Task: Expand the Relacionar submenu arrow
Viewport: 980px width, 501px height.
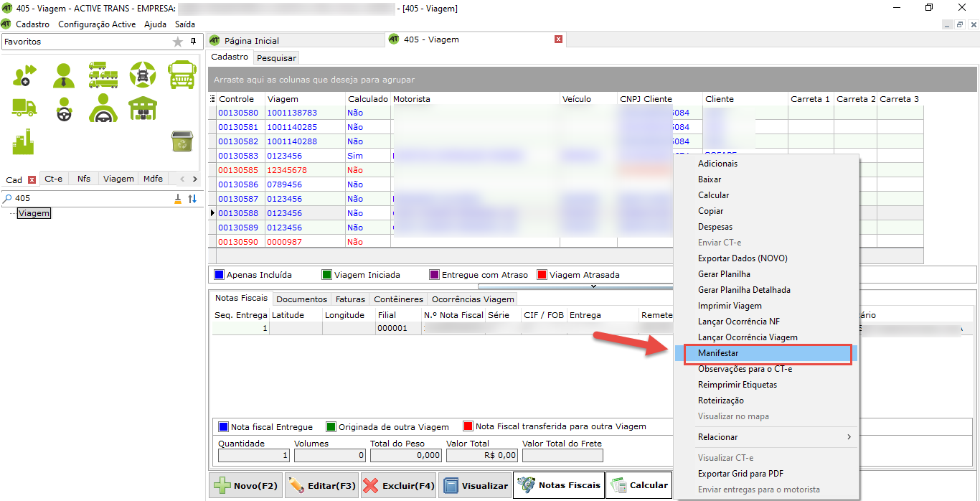Action: click(849, 437)
